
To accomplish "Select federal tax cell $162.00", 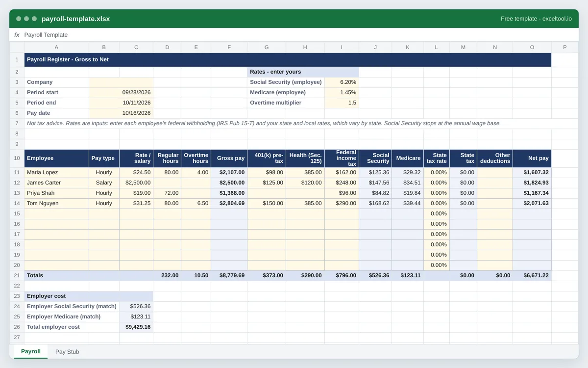I will pos(342,172).
